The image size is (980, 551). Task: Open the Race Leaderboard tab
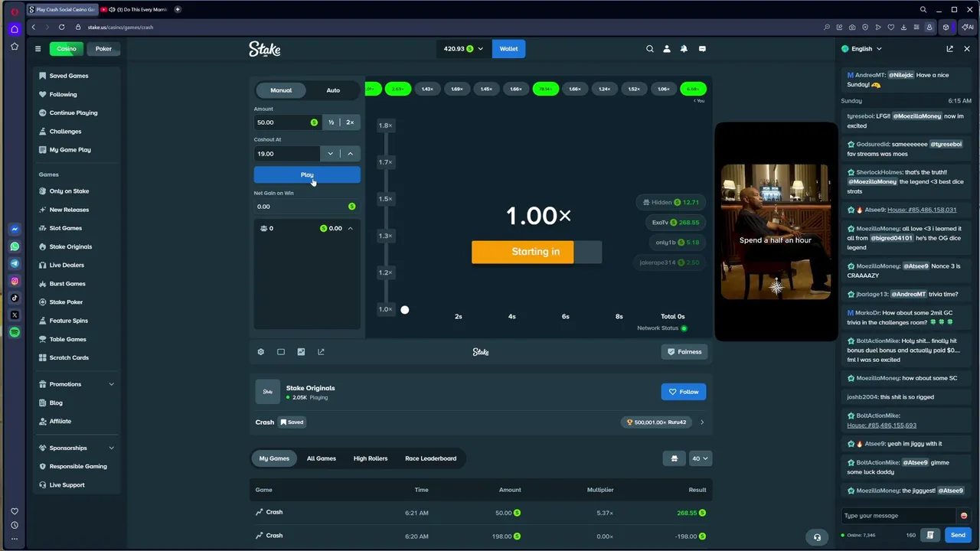[x=430, y=458]
